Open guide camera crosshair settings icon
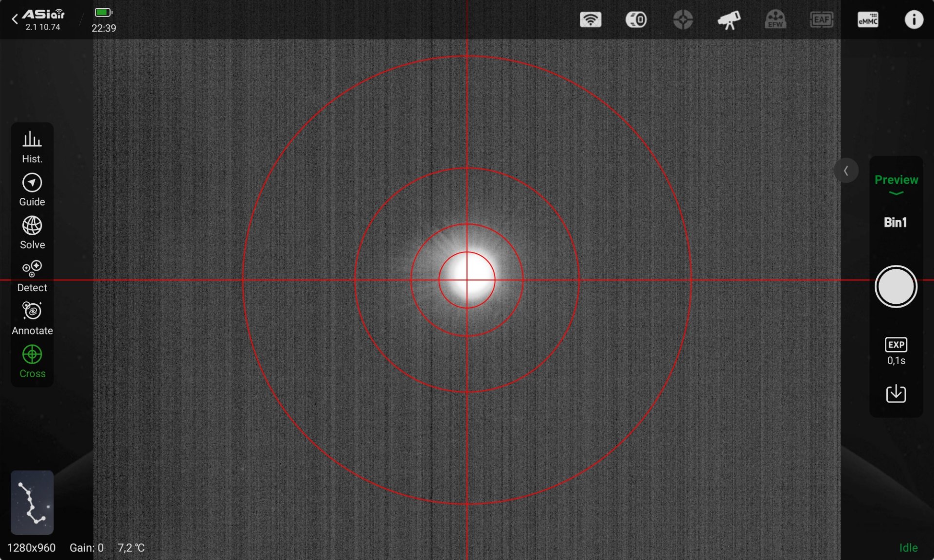This screenshot has width=934, height=560. coord(683,20)
